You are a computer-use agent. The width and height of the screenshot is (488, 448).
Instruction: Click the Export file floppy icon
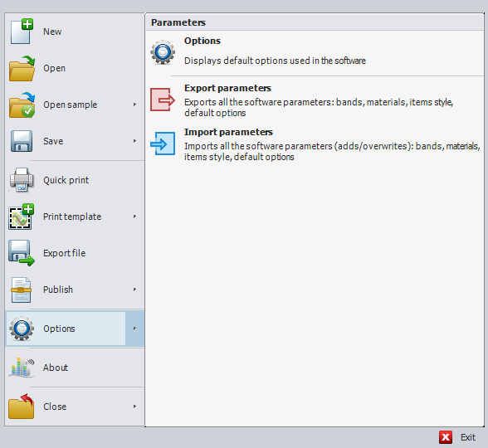click(22, 253)
